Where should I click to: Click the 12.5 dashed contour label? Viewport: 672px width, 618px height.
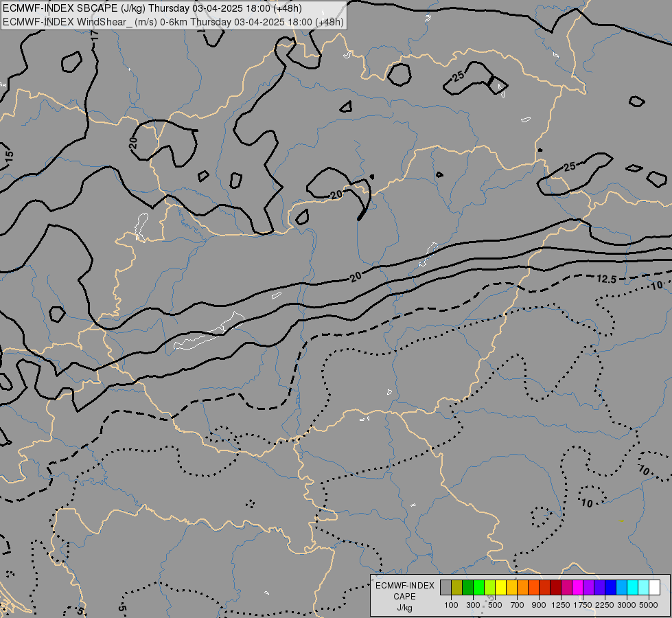pyautogui.click(x=606, y=279)
